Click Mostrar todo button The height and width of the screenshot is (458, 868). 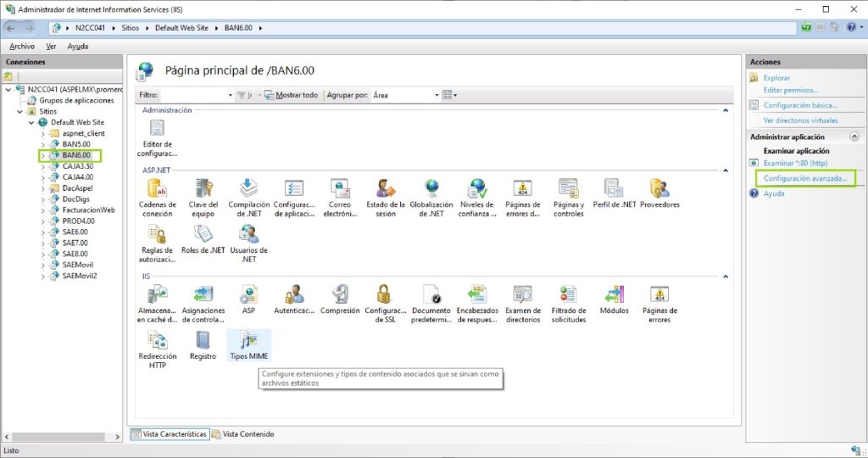(x=292, y=95)
